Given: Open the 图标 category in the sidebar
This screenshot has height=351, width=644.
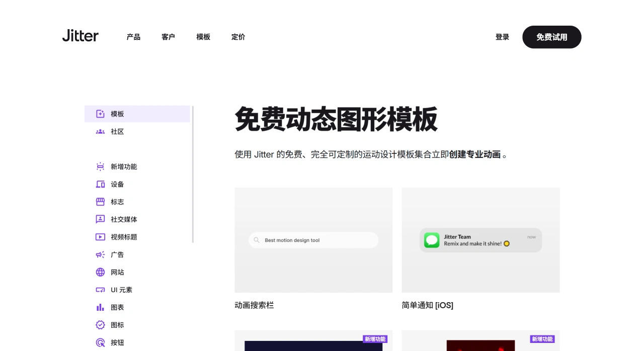Looking at the screenshot, I should click(x=100, y=325).
